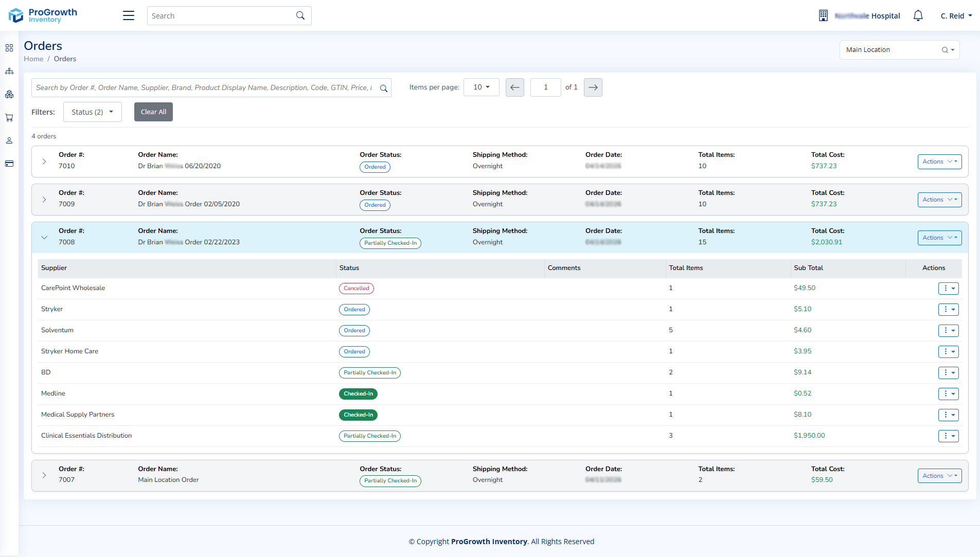Collapse order 7008 details
The image size is (980, 557).
tap(44, 238)
